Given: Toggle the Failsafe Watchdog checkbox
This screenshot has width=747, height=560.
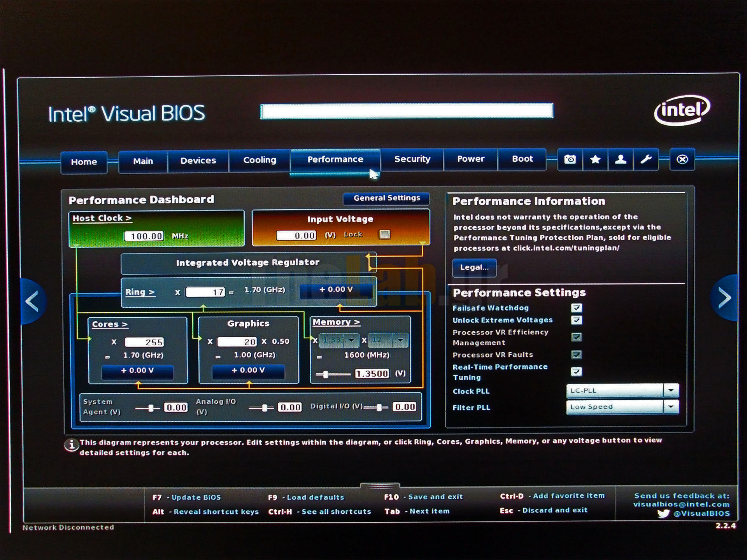Looking at the screenshot, I should [x=576, y=308].
